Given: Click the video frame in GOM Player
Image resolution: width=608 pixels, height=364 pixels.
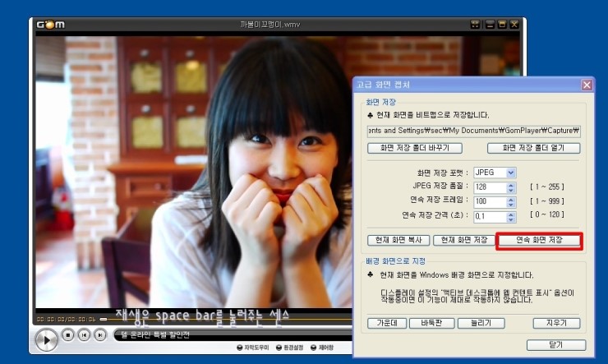Looking at the screenshot, I should click(194, 173).
